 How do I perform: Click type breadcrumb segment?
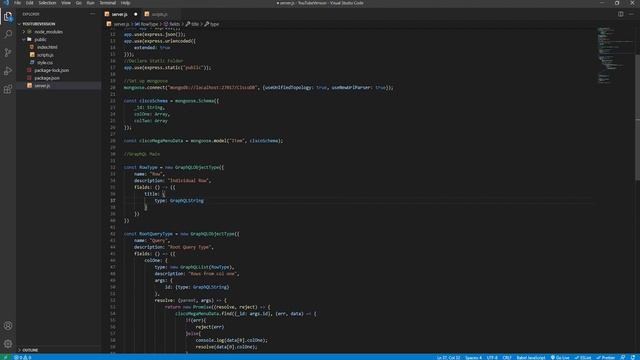tap(212, 24)
